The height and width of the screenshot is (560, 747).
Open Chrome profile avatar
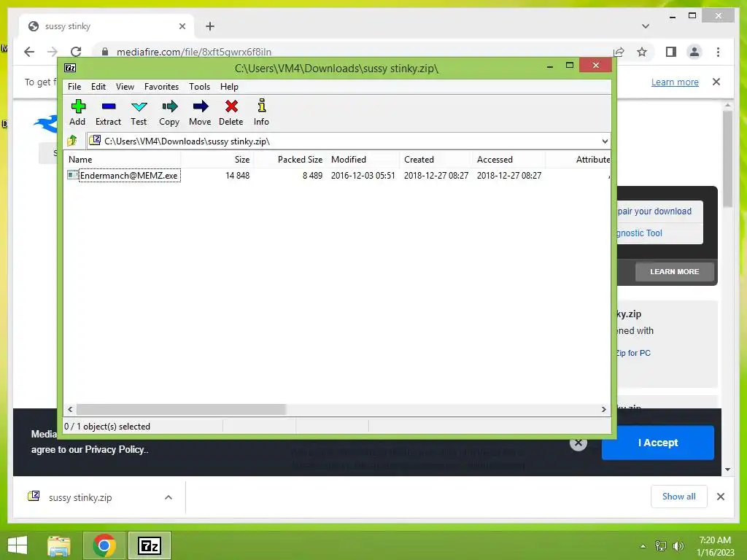[x=694, y=52]
